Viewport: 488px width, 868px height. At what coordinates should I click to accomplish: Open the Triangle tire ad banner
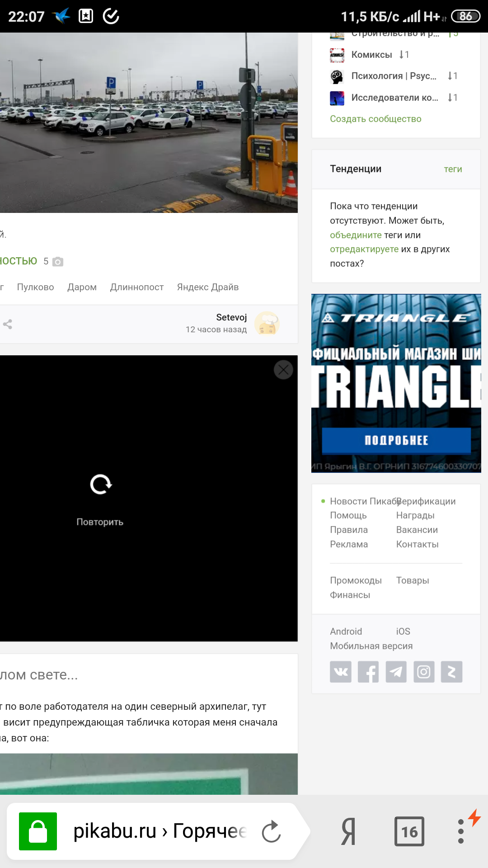[396, 383]
